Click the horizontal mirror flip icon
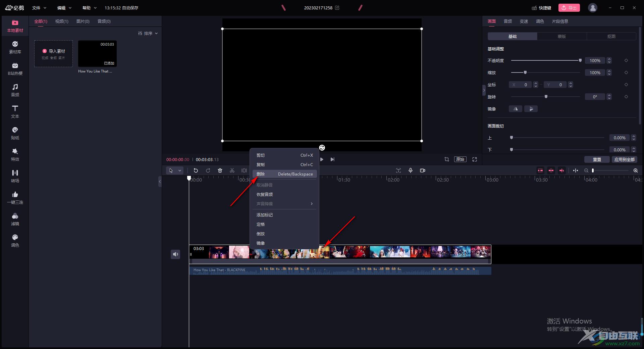 516,109
